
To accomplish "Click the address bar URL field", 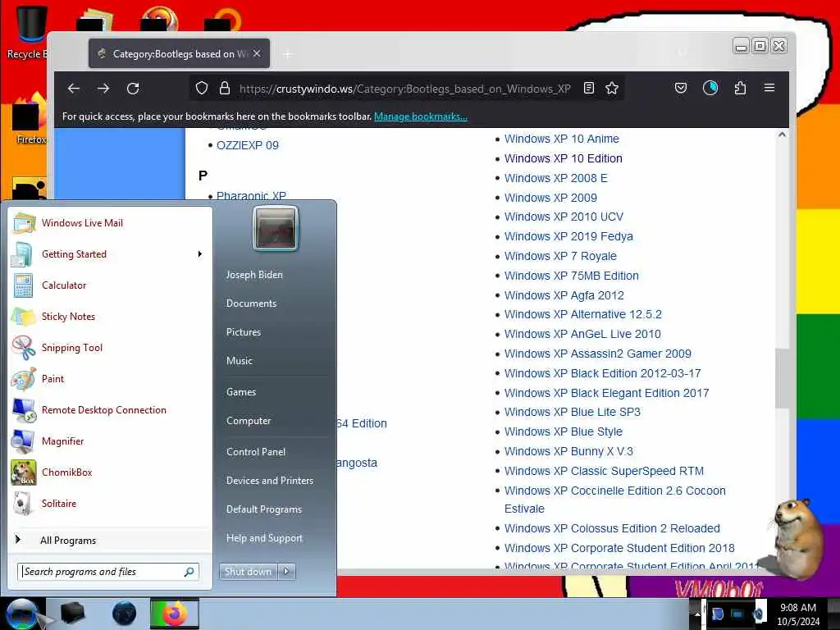I will (404, 89).
